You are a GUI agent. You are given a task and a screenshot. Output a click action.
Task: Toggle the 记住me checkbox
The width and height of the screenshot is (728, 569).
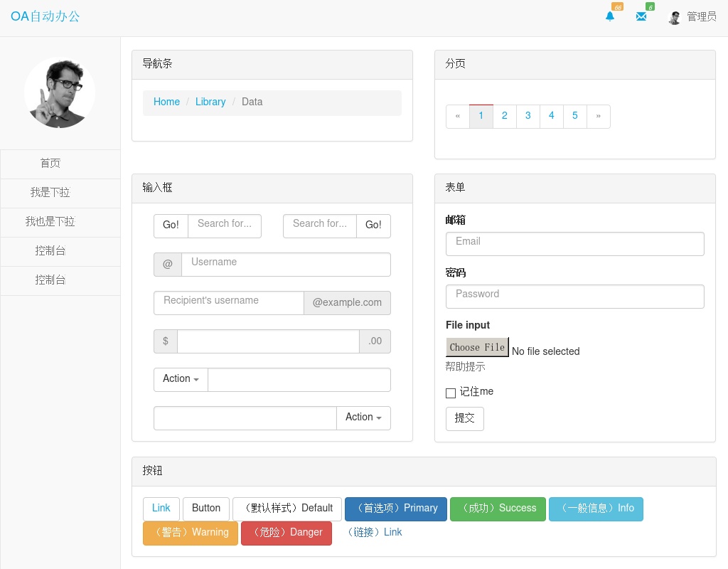(451, 393)
